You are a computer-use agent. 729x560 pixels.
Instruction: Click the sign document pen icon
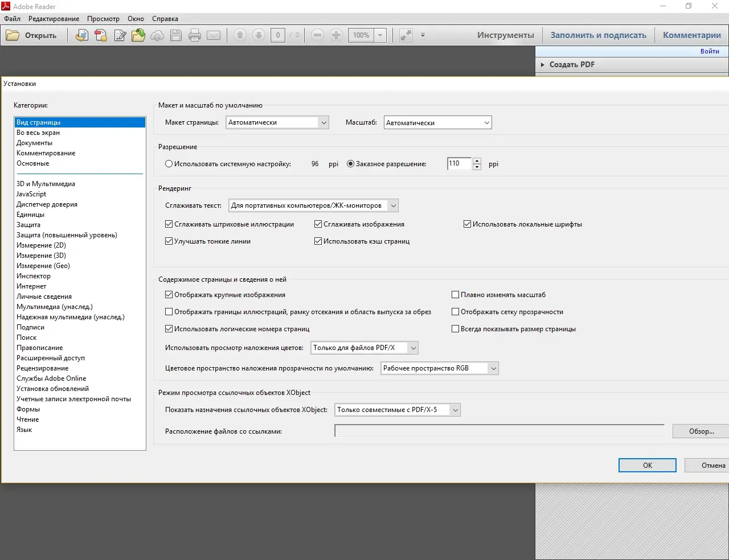[x=120, y=35]
